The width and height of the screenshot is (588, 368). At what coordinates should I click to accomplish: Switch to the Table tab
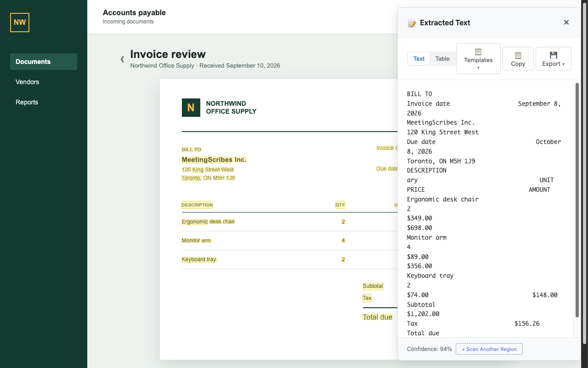[x=442, y=58]
